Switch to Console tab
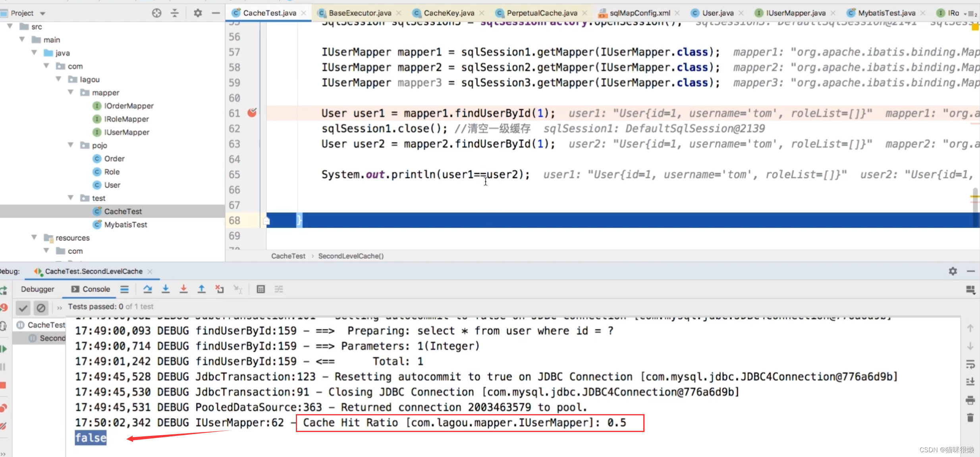The width and height of the screenshot is (980, 457). point(91,289)
